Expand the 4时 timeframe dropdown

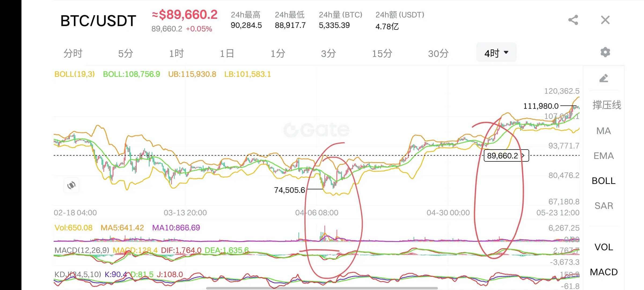tap(496, 53)
